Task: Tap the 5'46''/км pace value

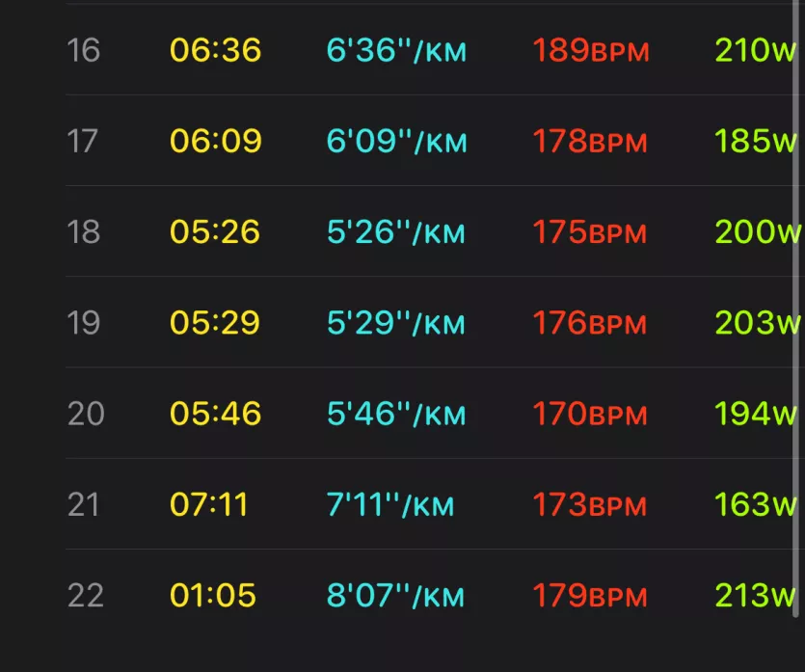Action: (x=396, y=414)
